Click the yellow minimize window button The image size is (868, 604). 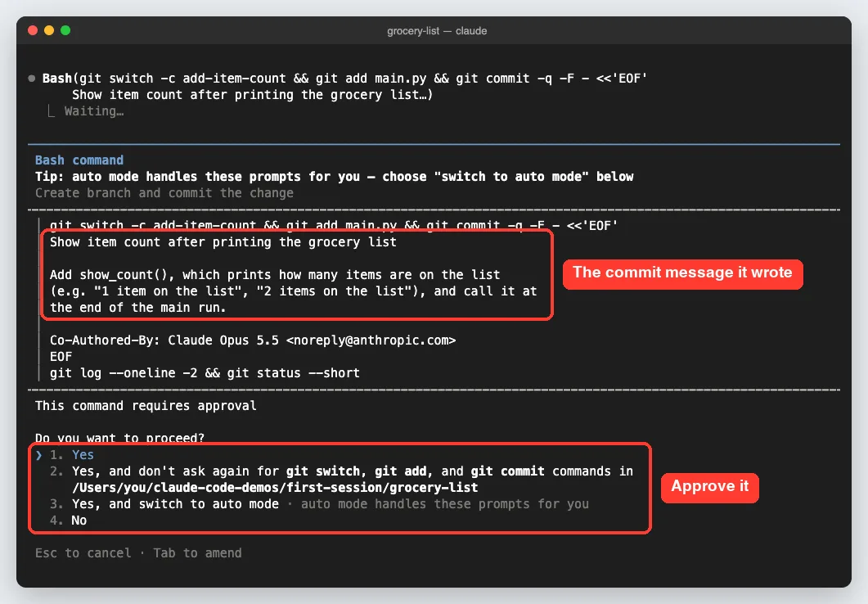pyautogui.click(x=49, y=30)
